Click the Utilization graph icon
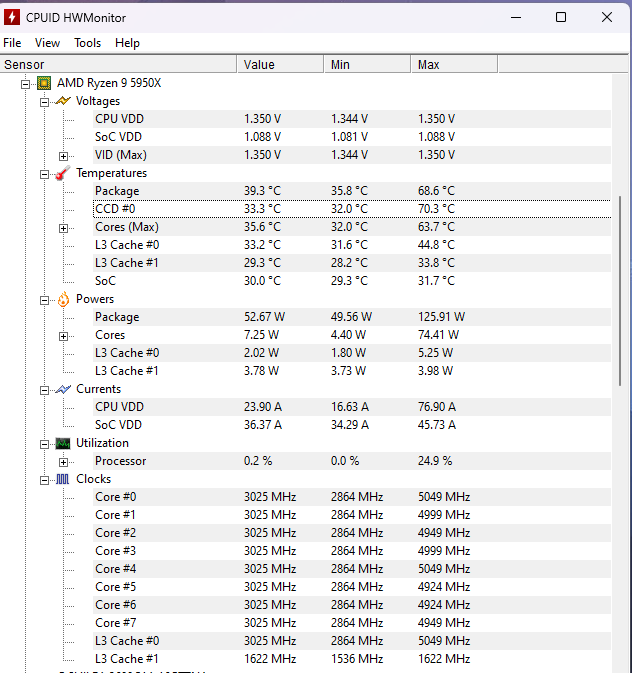Image resolution: width=632 pixels, height=673 pixels. [x=63, y=443]
